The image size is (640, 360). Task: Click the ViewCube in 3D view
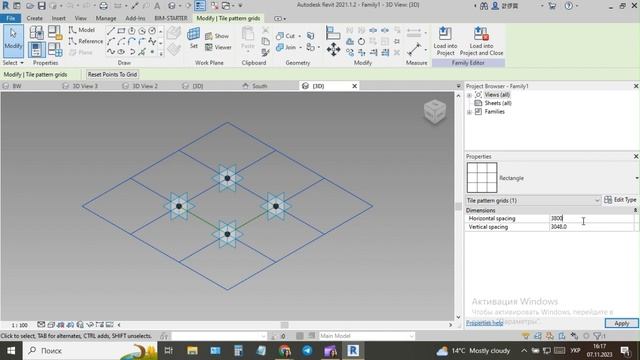click(435, 111)
